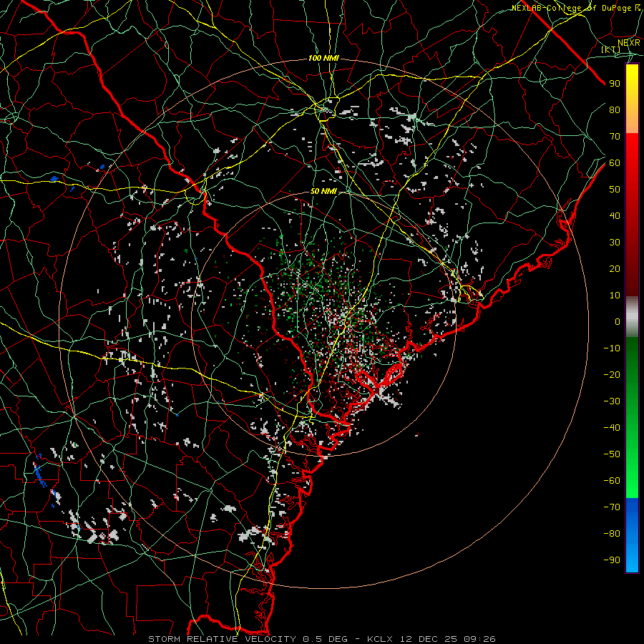The width and height of the screenshot is (644, 644).
Task: Click the positive 20 knot scale label
Action: (615, 269)
